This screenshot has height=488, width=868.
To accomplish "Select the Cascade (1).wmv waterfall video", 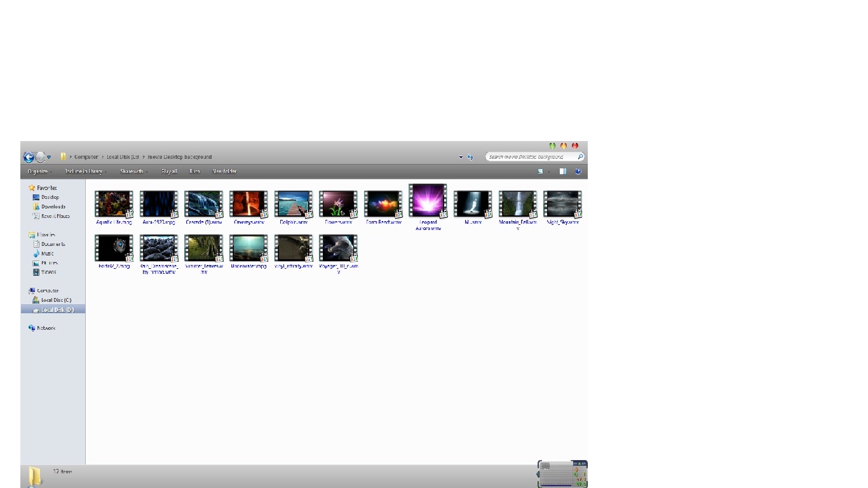I will coord(203,208).
